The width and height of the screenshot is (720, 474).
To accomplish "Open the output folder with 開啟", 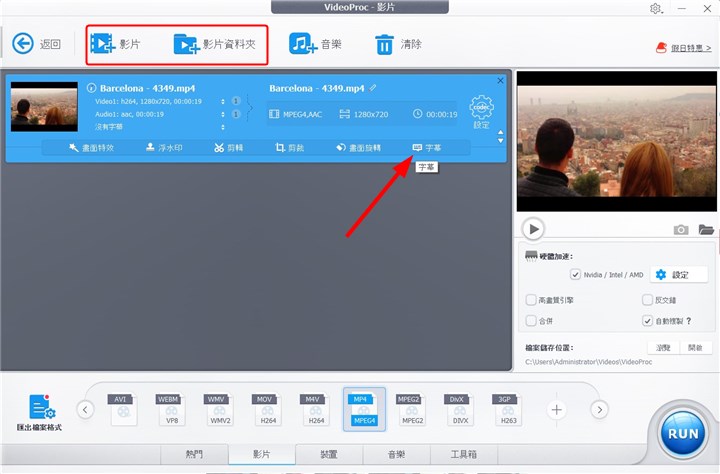I will click(695, 348).
